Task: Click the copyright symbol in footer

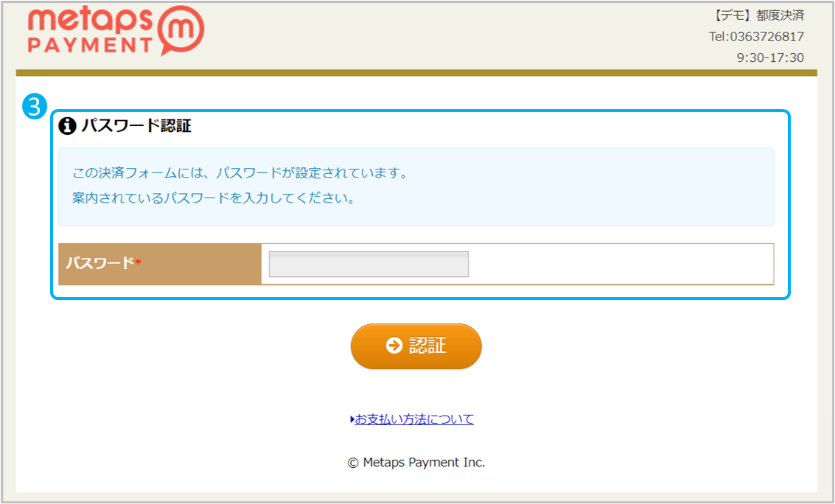Action: (352, 463)
